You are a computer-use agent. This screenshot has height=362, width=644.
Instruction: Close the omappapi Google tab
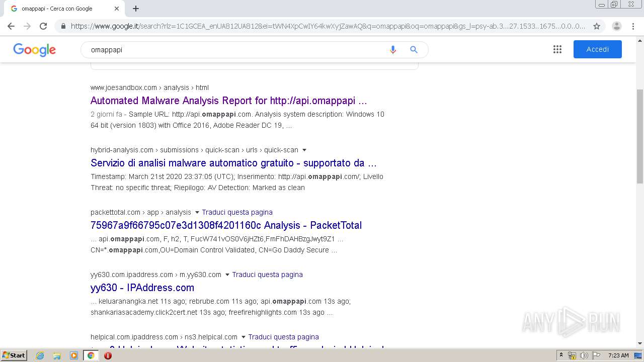117,9
